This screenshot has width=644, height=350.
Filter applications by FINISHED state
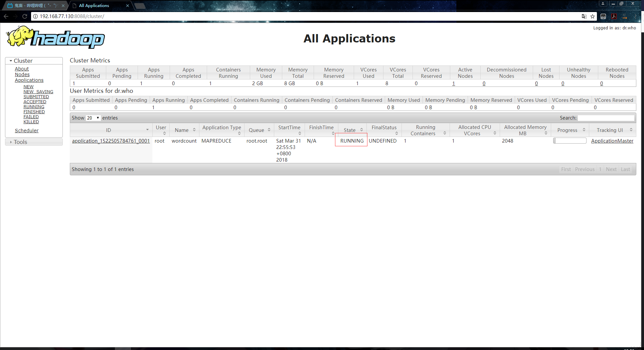(x=34, y=112)
